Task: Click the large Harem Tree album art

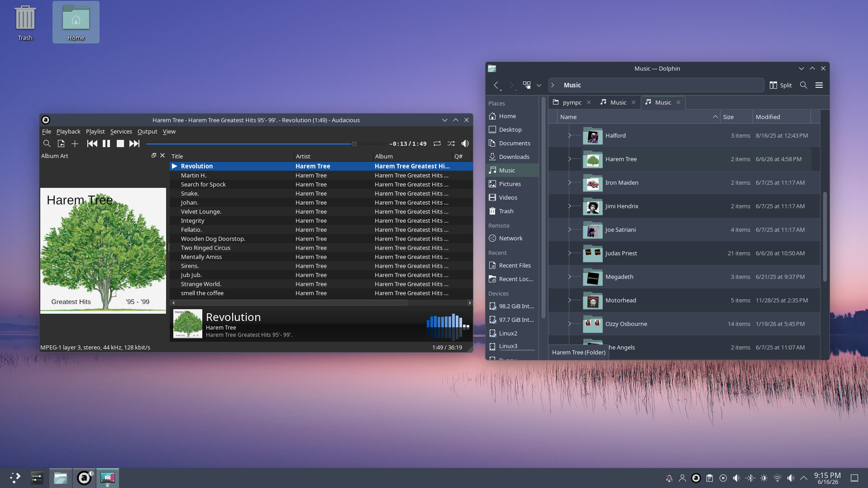Action: click(x=103, y=251)
